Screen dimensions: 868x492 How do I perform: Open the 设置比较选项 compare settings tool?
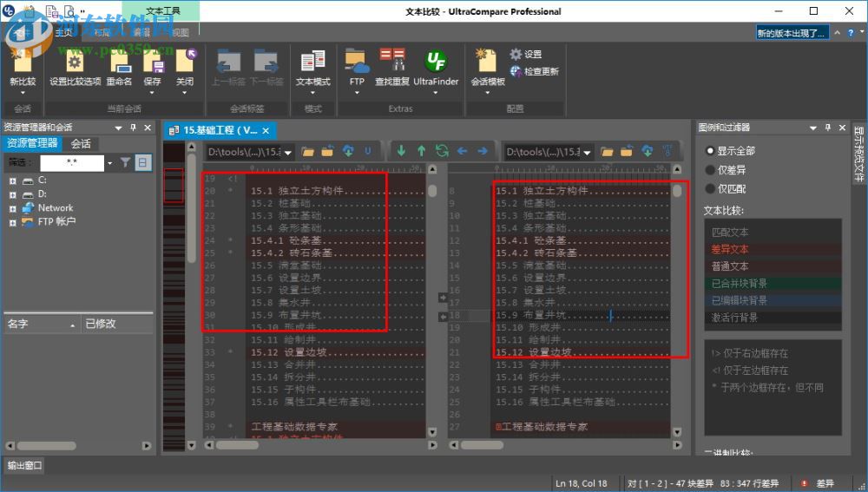(75, 68)
